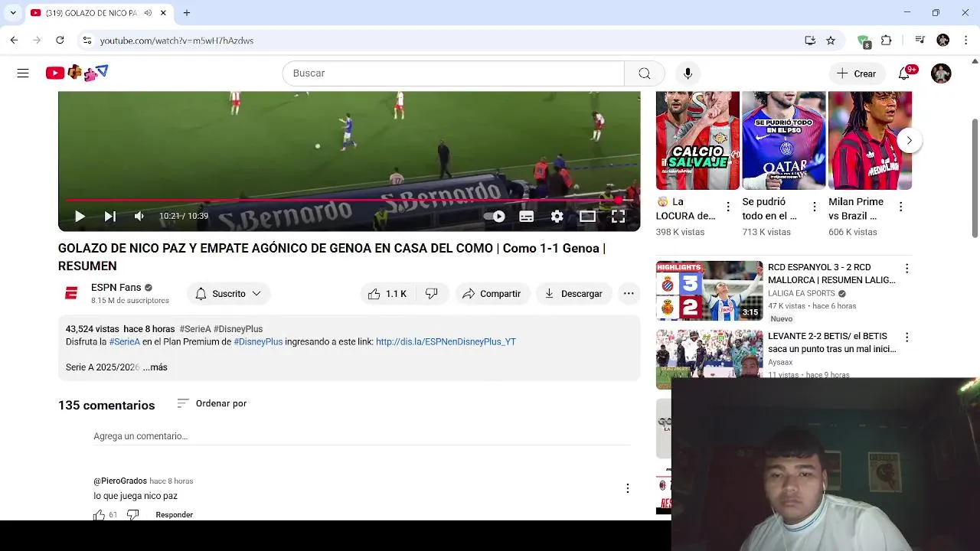Open player settings gear

click(557, 217)
